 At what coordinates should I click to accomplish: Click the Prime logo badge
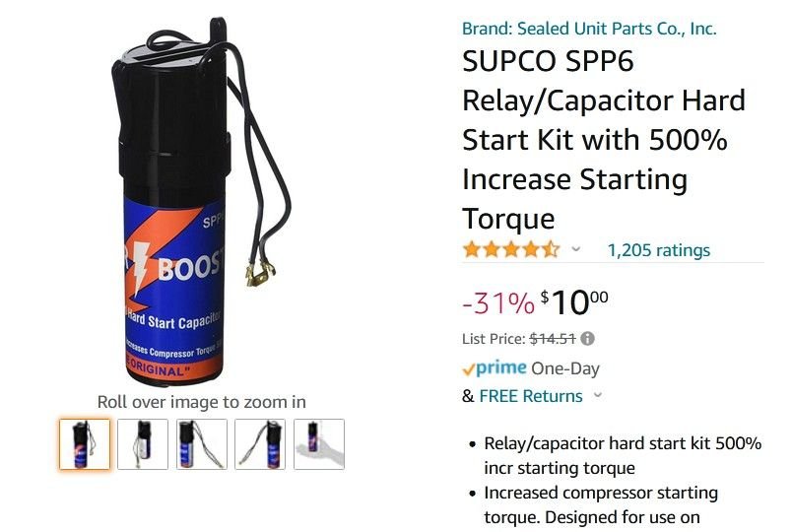(x=495, y=368)
